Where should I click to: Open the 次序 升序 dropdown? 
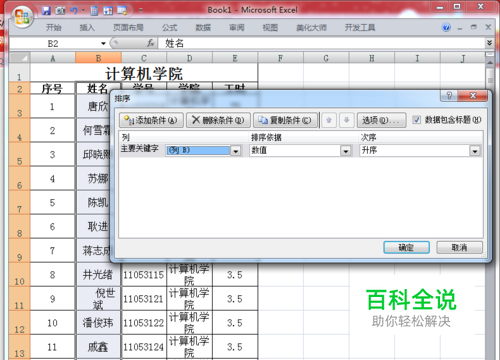point(475,151)
